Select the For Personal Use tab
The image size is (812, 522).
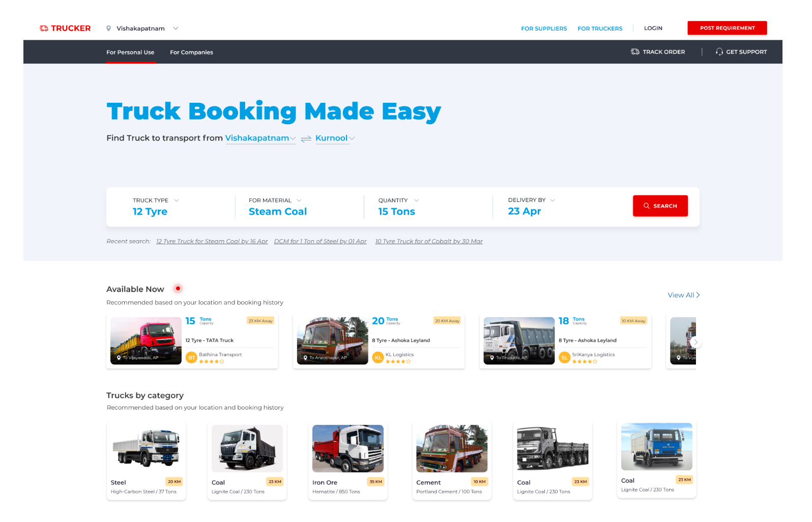pos(130,52)
